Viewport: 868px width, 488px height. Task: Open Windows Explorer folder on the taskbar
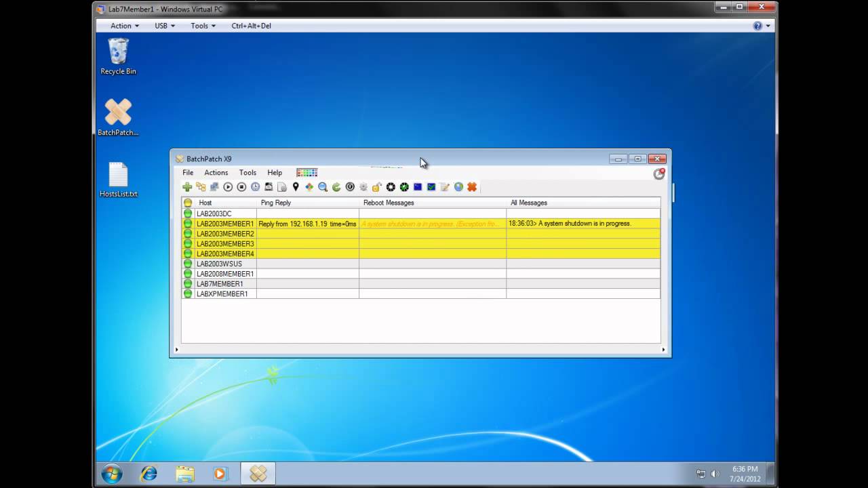185,473
